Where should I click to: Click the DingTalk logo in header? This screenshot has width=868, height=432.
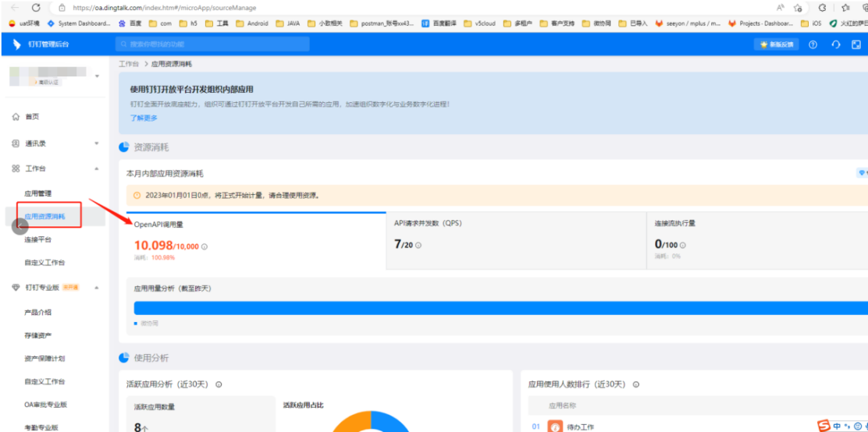point(16,44)
